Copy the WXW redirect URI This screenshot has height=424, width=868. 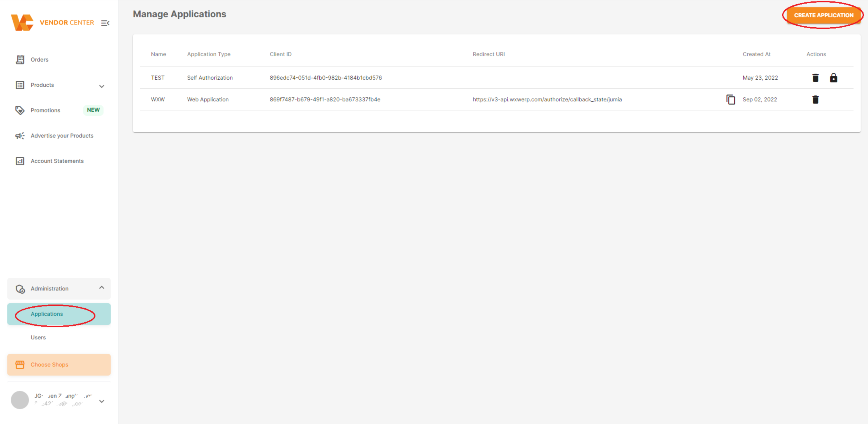pyautogui.click(x=730, y=100)
